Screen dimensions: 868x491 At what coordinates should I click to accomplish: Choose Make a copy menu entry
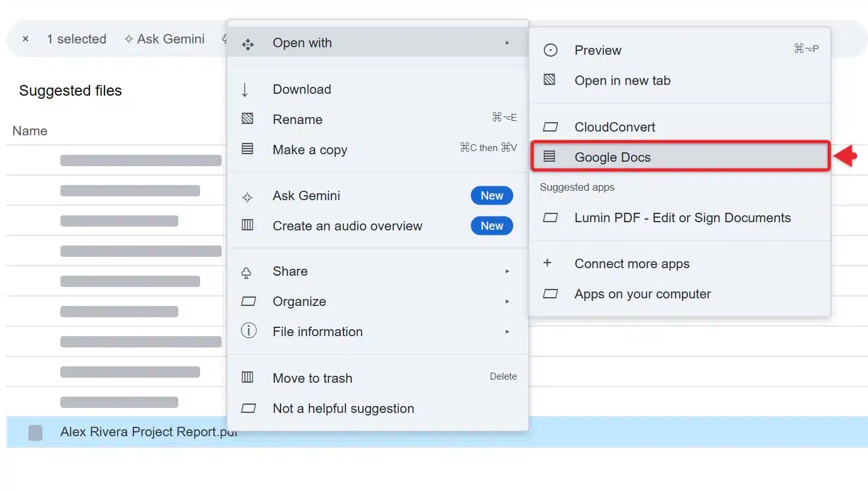point(377,150)
